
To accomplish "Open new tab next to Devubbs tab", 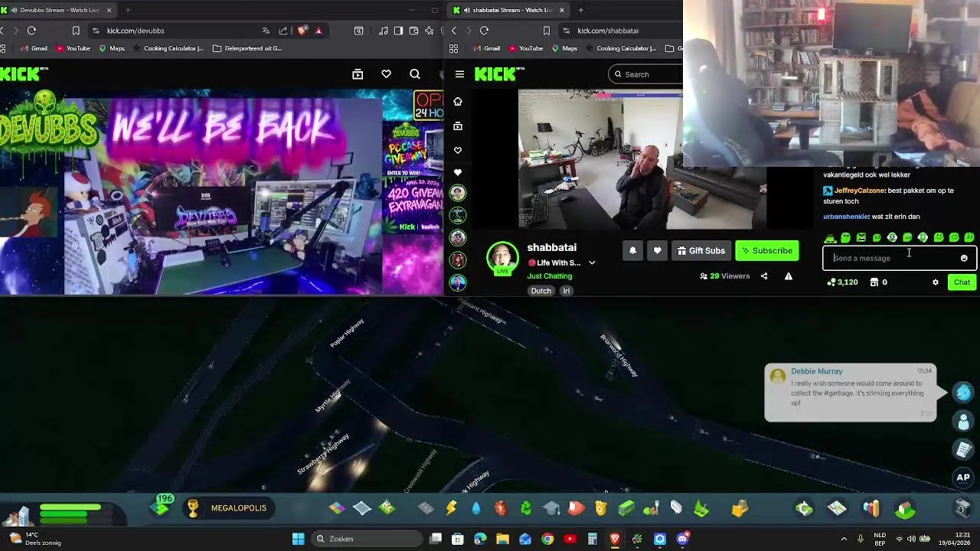I will coord(128,10).
